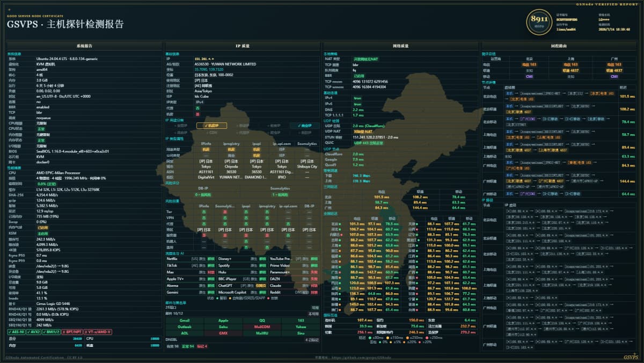644x363 pixels.
Task: Select the IP 质量 panel header
Action: coord(242,46)
